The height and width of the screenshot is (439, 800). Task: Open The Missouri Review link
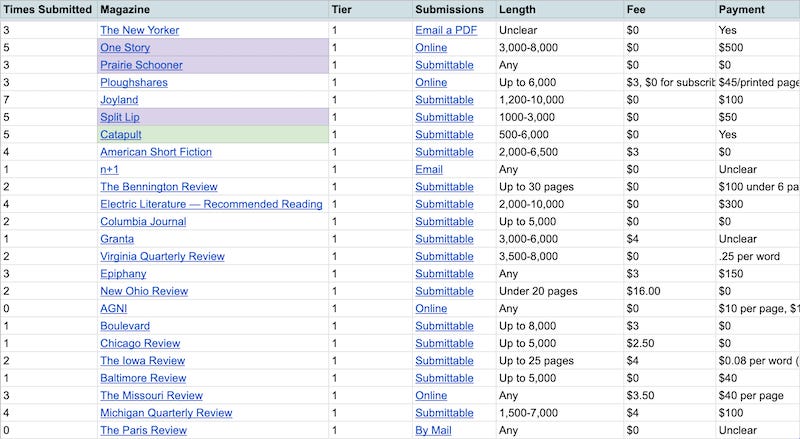click(x=151, y=395)
